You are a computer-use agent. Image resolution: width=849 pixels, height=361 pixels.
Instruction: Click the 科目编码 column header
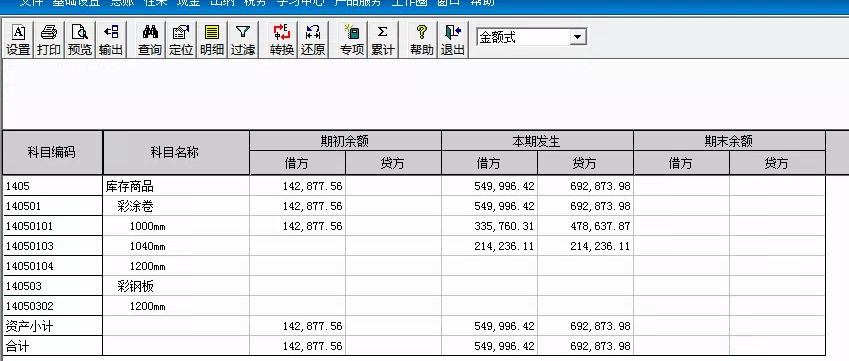pos(53,153)
